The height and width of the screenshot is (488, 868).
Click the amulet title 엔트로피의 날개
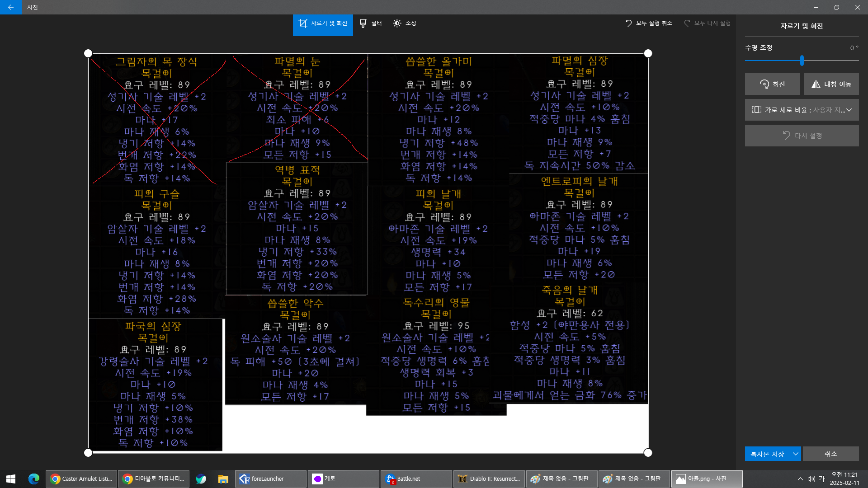[579, 181]
